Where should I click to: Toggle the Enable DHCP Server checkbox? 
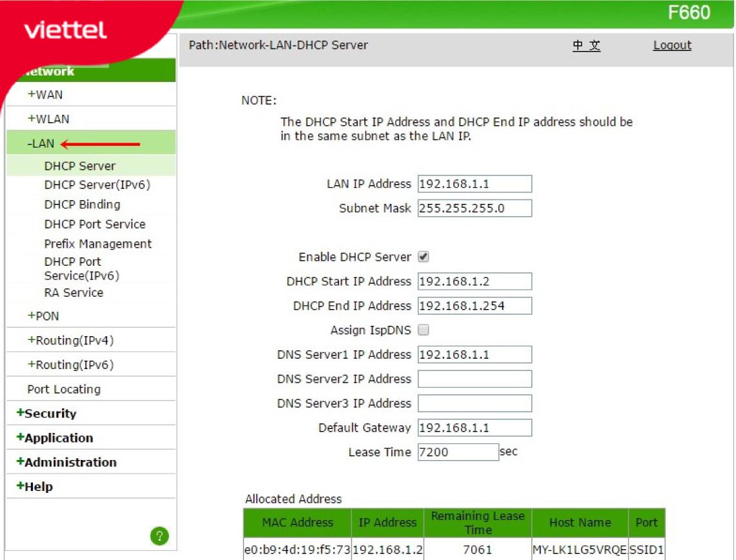tap(424, 257)
